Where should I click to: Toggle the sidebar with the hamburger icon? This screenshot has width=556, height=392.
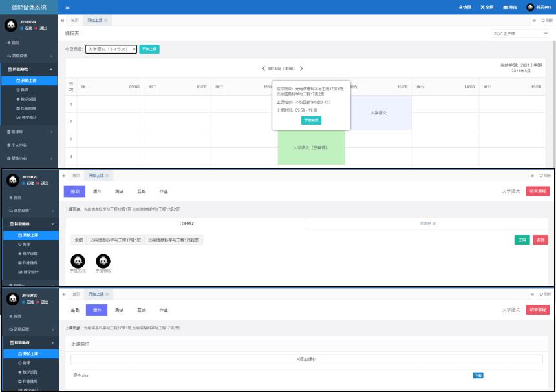pyautogui.click(x=68, y=7)
